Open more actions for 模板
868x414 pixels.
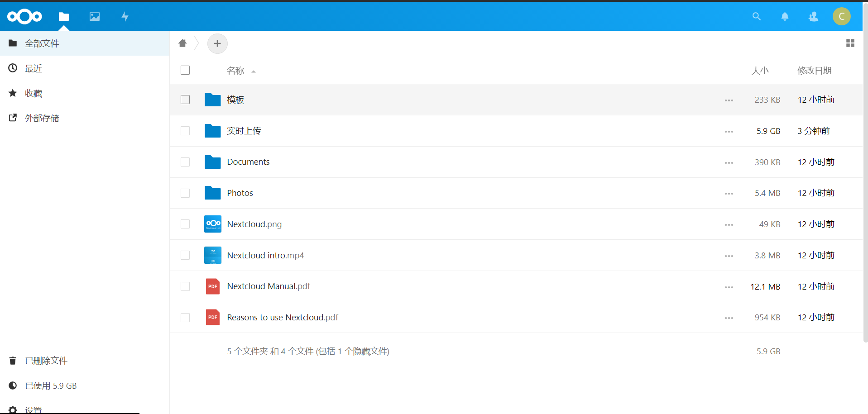point(729,100)
